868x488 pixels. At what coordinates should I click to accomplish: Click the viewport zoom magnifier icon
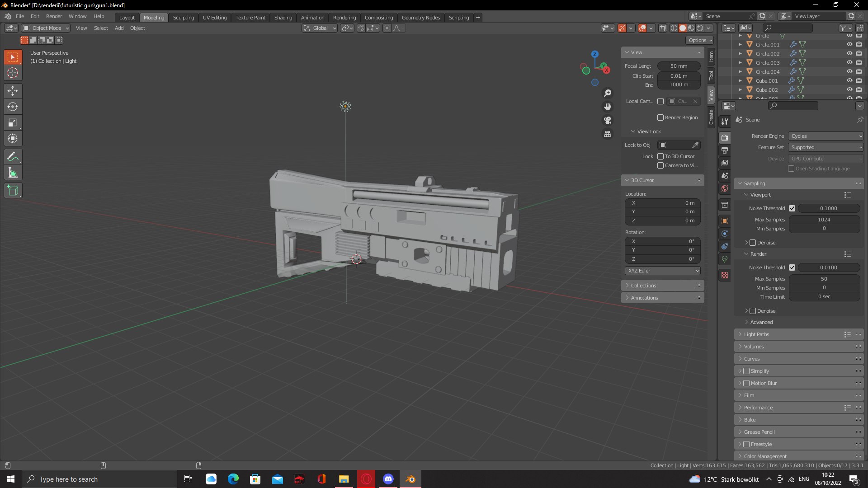[608, 93]
